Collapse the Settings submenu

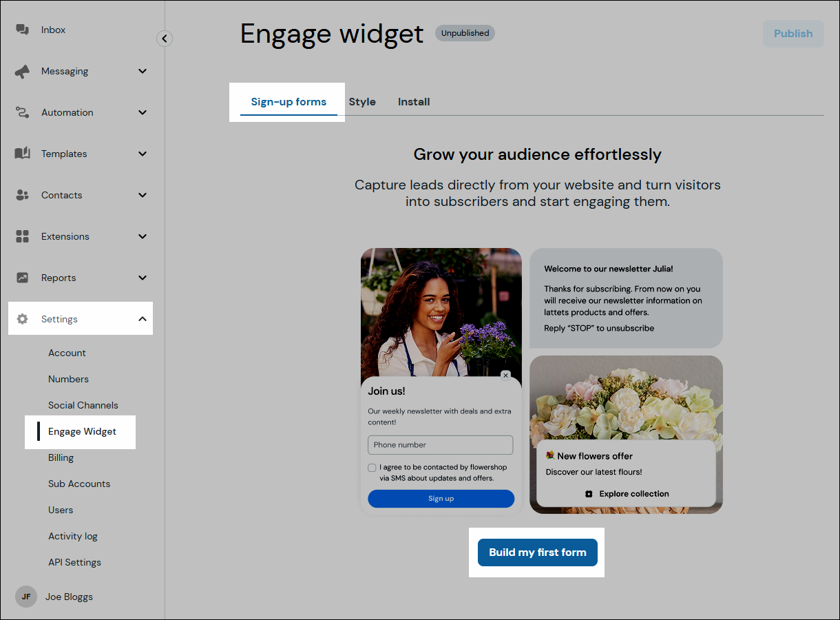[143, 318]
